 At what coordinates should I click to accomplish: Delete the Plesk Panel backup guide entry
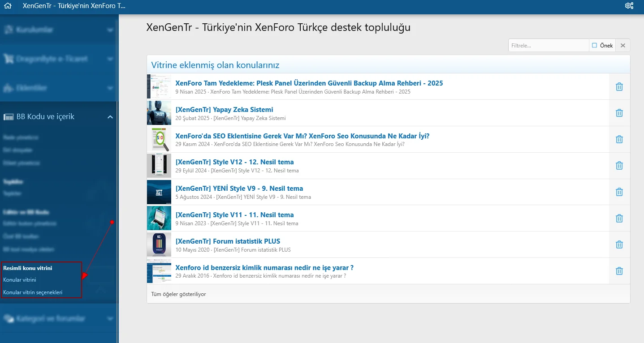[619, 87]
